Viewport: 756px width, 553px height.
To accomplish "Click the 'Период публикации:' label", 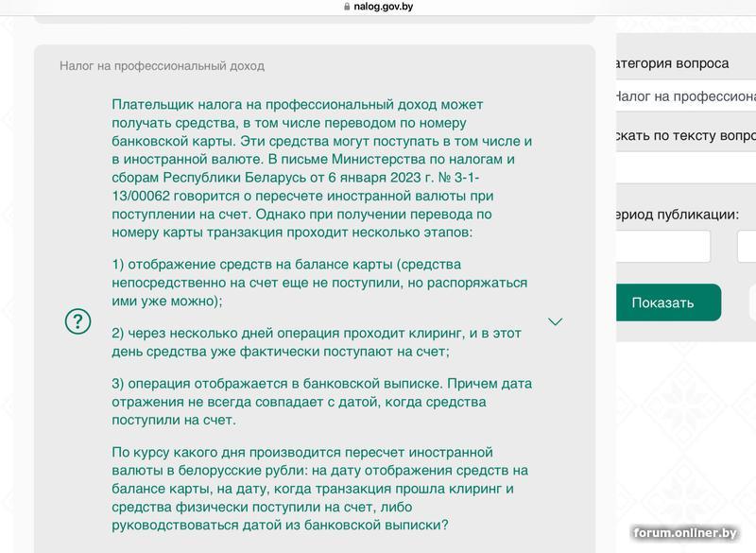I will [678, 215].
